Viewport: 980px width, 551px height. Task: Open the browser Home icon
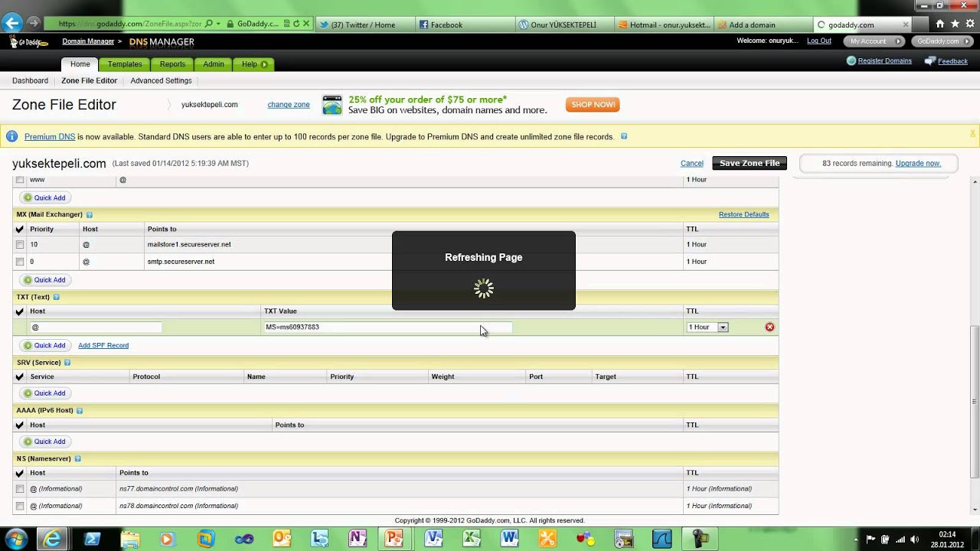[940, 24]
